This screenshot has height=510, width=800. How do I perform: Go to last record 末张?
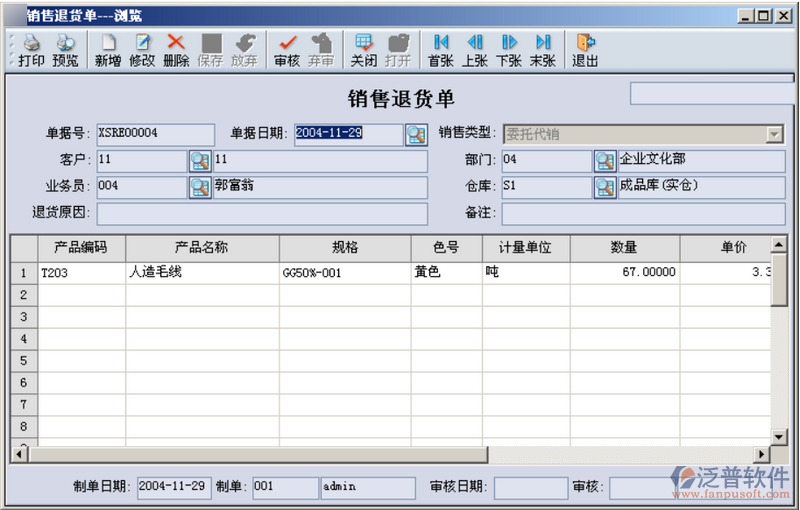[x=543, y=50]
